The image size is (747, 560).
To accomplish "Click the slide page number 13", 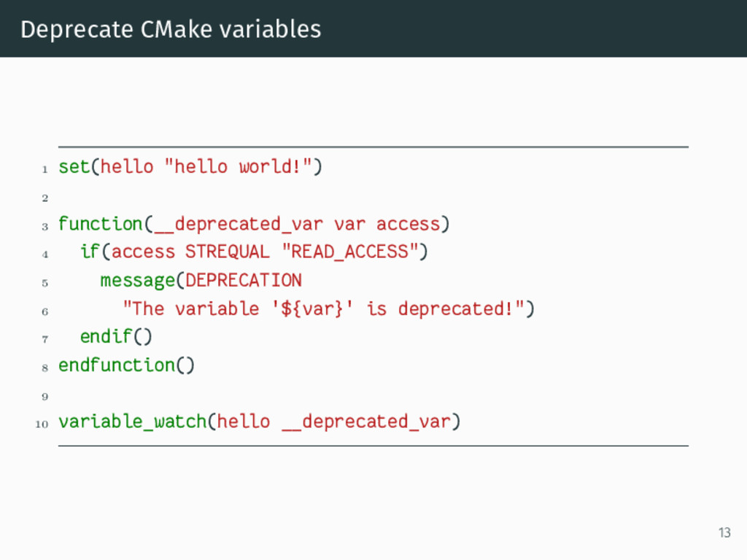I will (724, 532).
